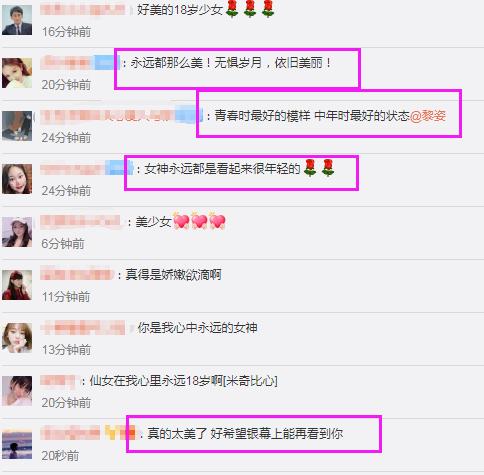
Task: Click blurred username before '美少女' comment
Action: coord(80,221)
